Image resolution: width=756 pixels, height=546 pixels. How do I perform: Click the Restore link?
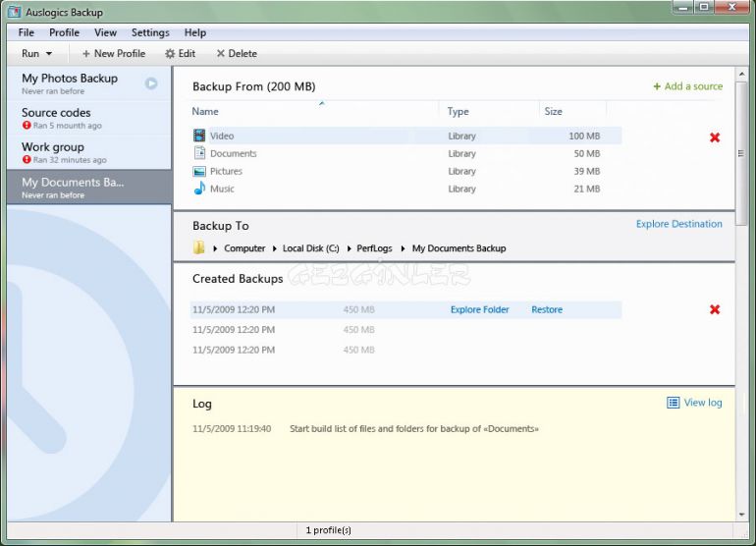tap(547, 309)
